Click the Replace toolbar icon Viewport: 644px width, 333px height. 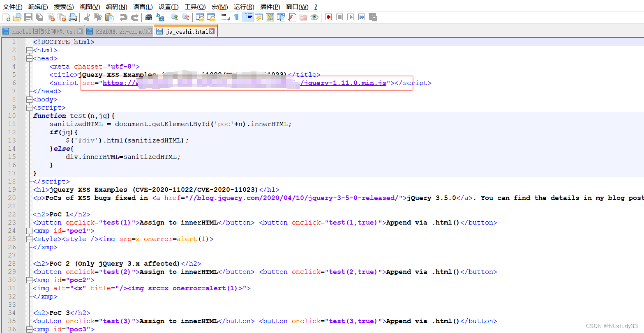(x=160, y=17)
